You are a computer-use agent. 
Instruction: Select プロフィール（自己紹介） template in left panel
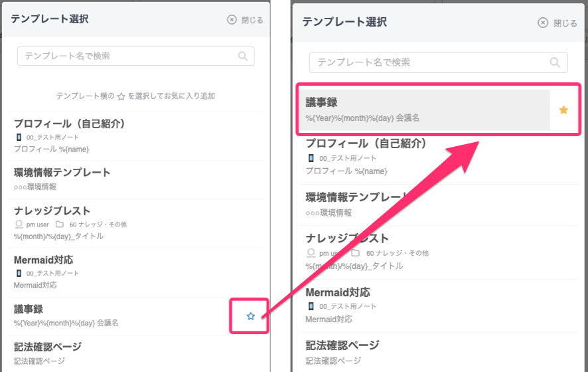[70, 124]
